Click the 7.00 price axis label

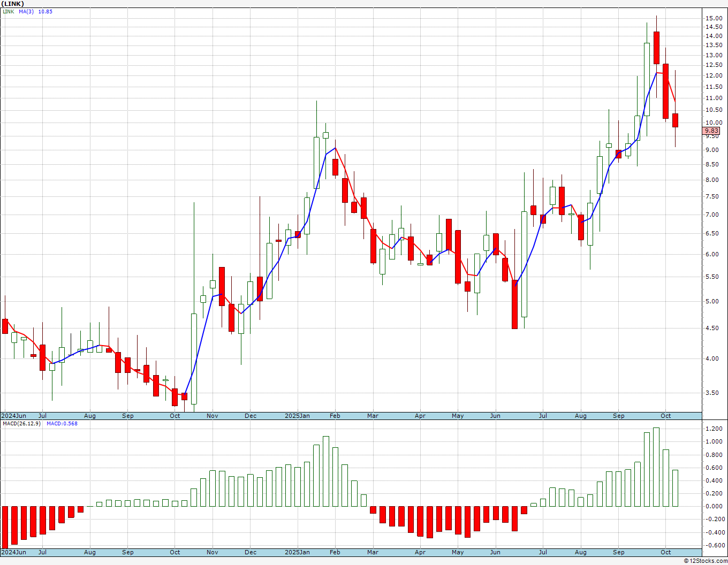(x=713, y=215)
